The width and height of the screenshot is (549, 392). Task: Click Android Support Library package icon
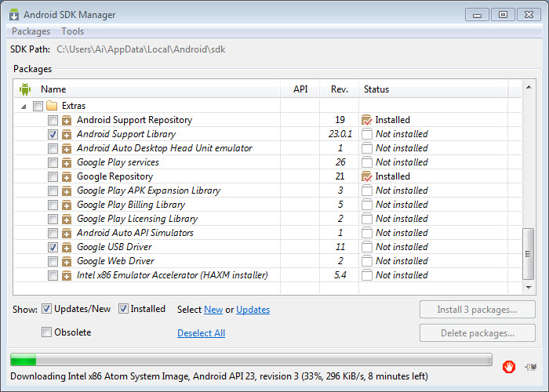[67, 134]
